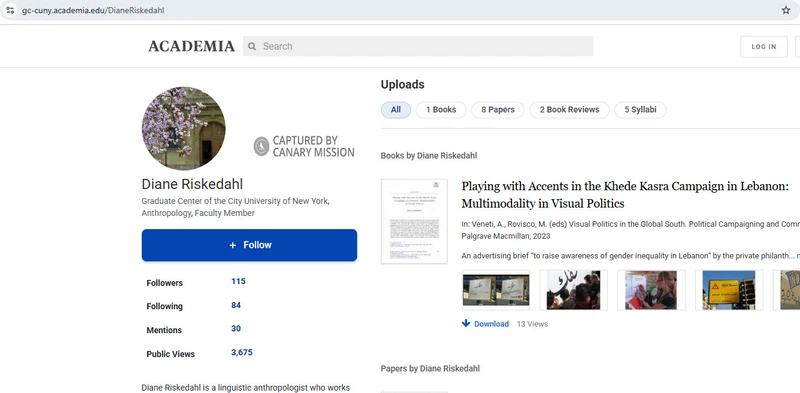Select the 5 Syllabi filter
Image resolution: width=800 pixels, height=393 pixels.
tap(640, 110)
